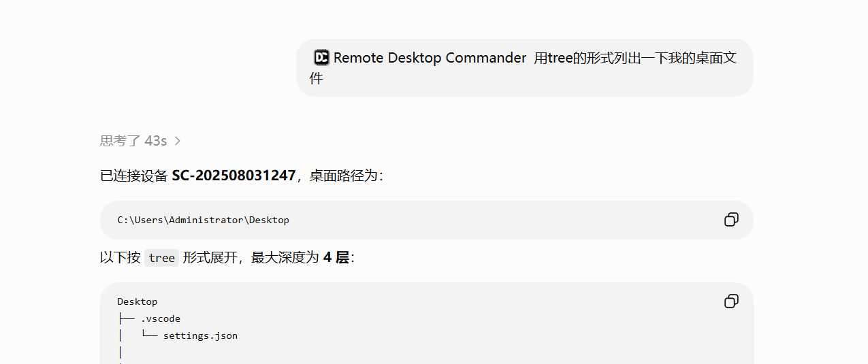Copy the Desktop tree code block
The image size is (868, 364).
tap(731, 301)
